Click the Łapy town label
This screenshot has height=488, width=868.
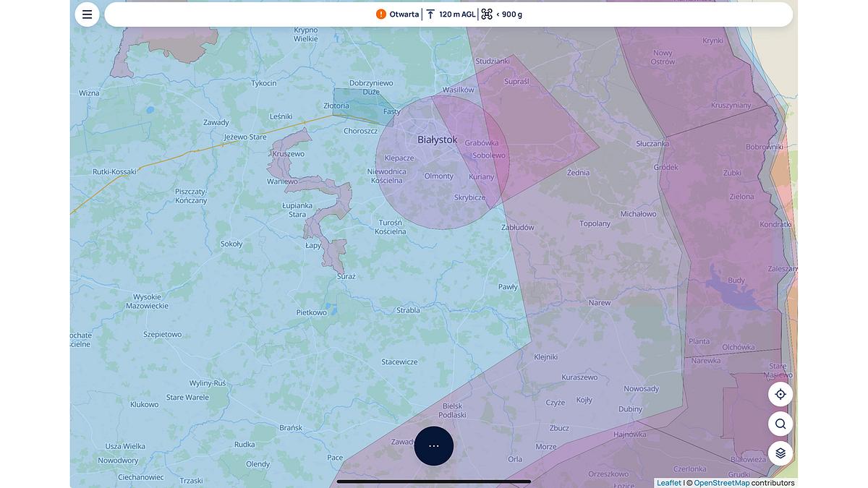[x=313, y=246]
